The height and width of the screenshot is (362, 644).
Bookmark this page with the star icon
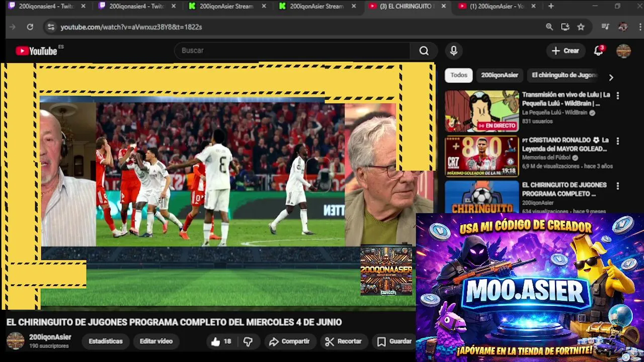coord(581,27)
